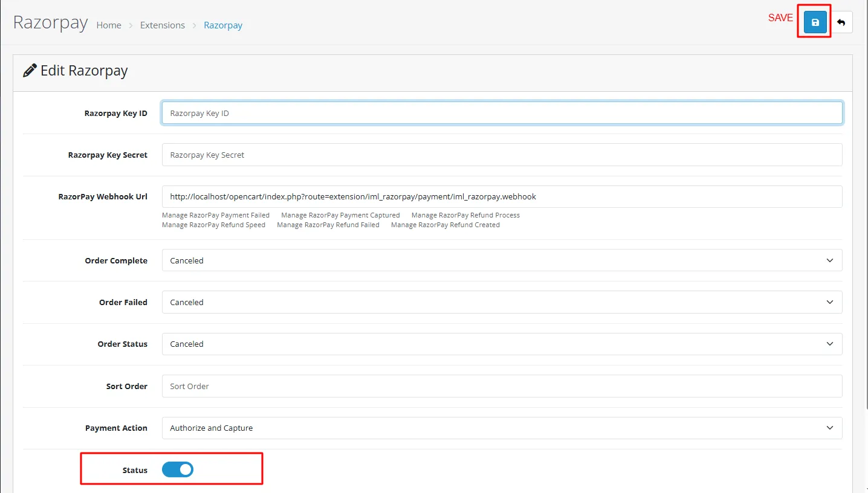
Task: Click the Sort Order input field
Action: pos(502,386)
